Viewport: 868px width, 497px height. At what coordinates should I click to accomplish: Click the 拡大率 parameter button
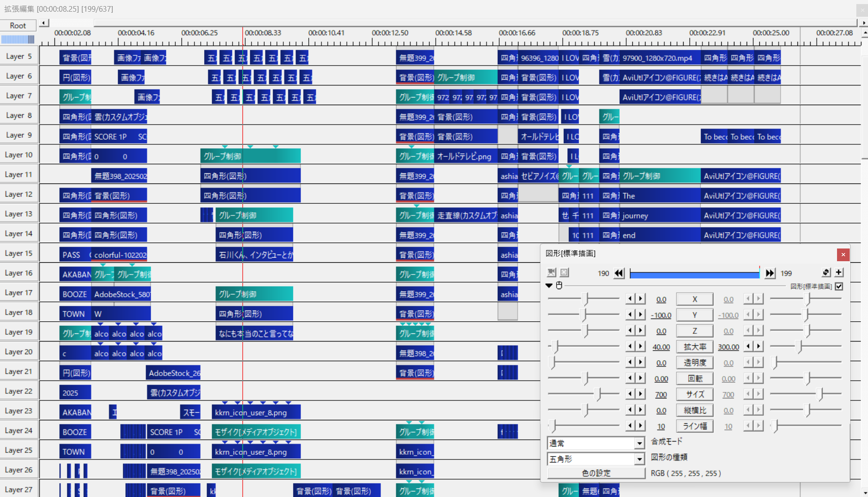pos(694,347)
